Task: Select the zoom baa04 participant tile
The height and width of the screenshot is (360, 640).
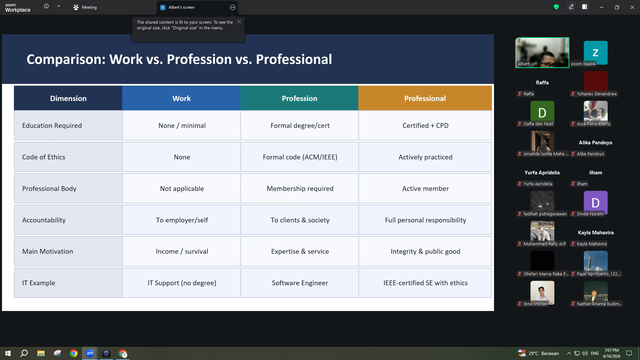Action: (596, 53)
